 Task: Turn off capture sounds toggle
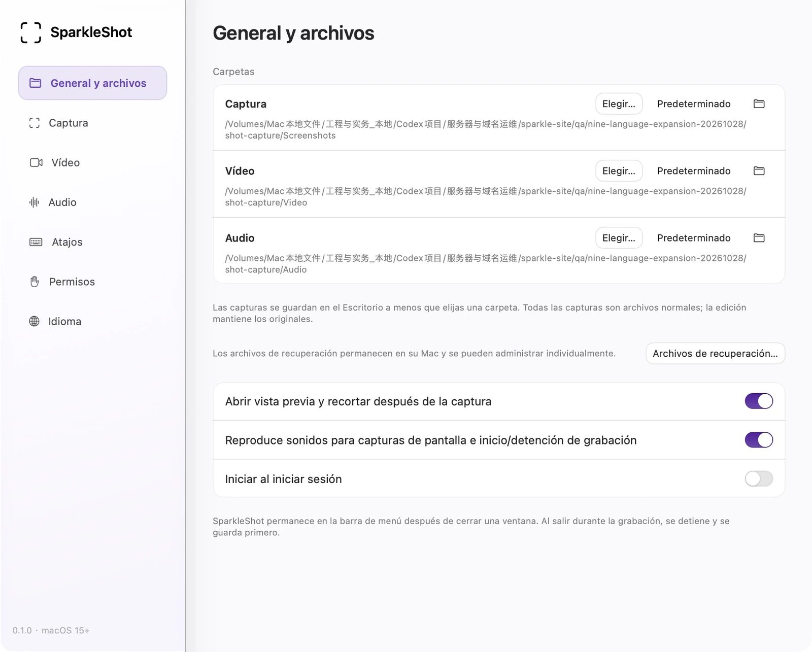point(759,440)
